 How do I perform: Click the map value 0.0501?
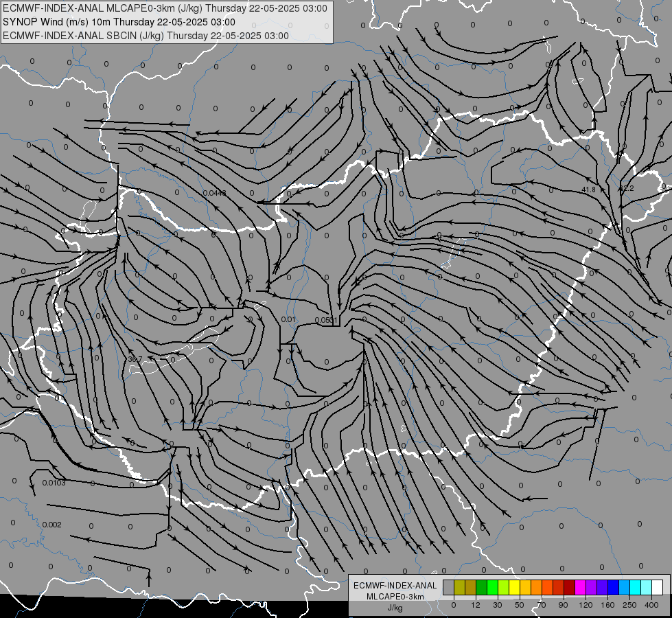click(x=326, y=321)
